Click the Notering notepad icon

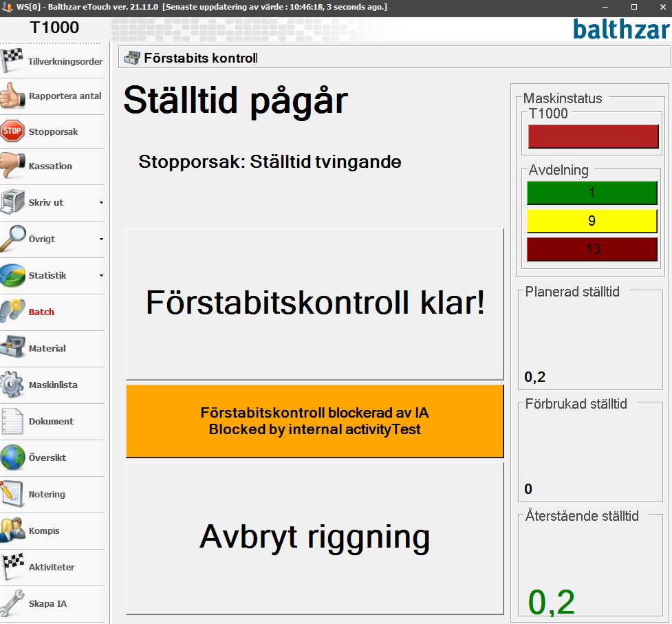tap(12, 494)
